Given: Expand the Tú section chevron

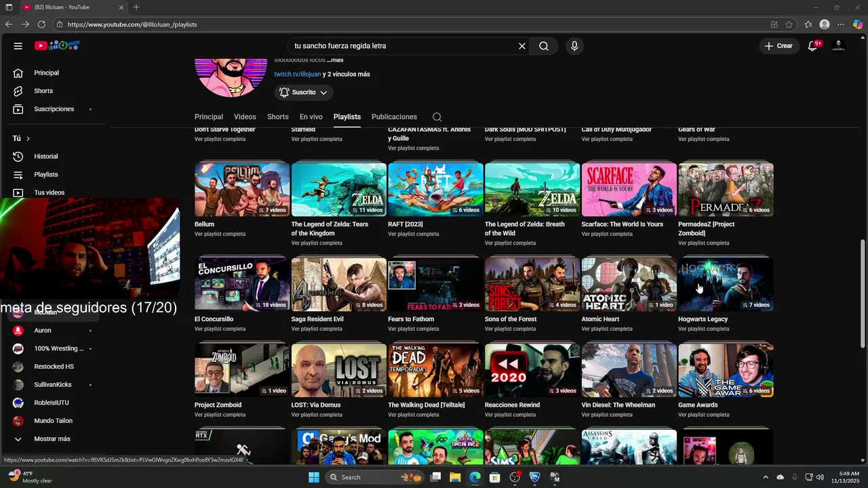Looking at the screenshot, I should pyautogui.click(x=28, y=138).
